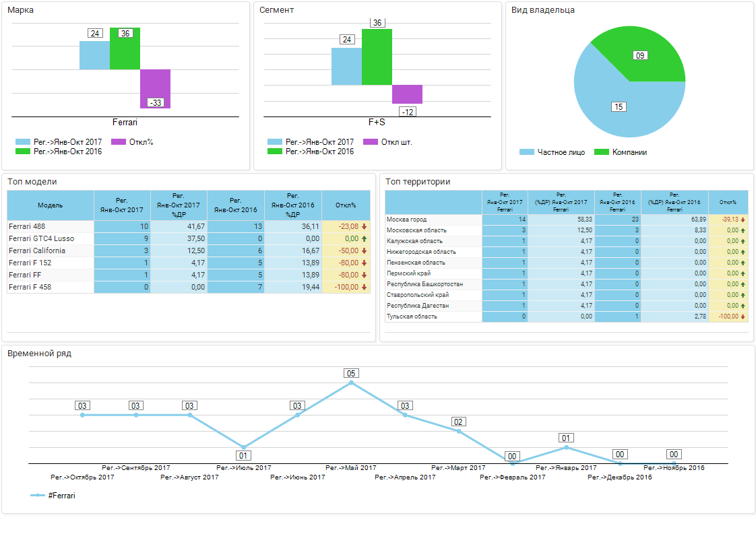Click the -23,08 deviation cell for Ferrari 488
This screenshot has width=756, height=534.
(346, 226)
